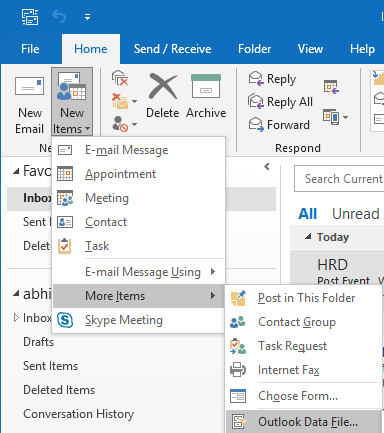Expand the E-mail Message Using submenu
Screen dimensions: 384x433
tap(138, 272)
